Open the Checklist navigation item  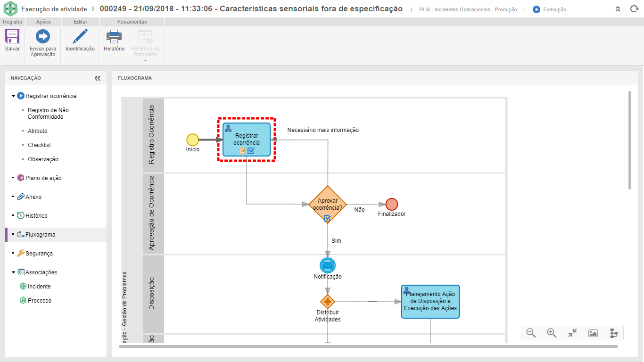[x=39, y=145]
